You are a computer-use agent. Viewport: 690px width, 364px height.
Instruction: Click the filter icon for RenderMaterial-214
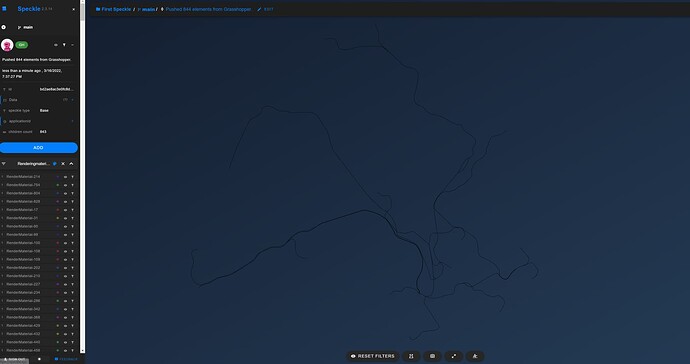pyautogui.click(x=73, y=177)
